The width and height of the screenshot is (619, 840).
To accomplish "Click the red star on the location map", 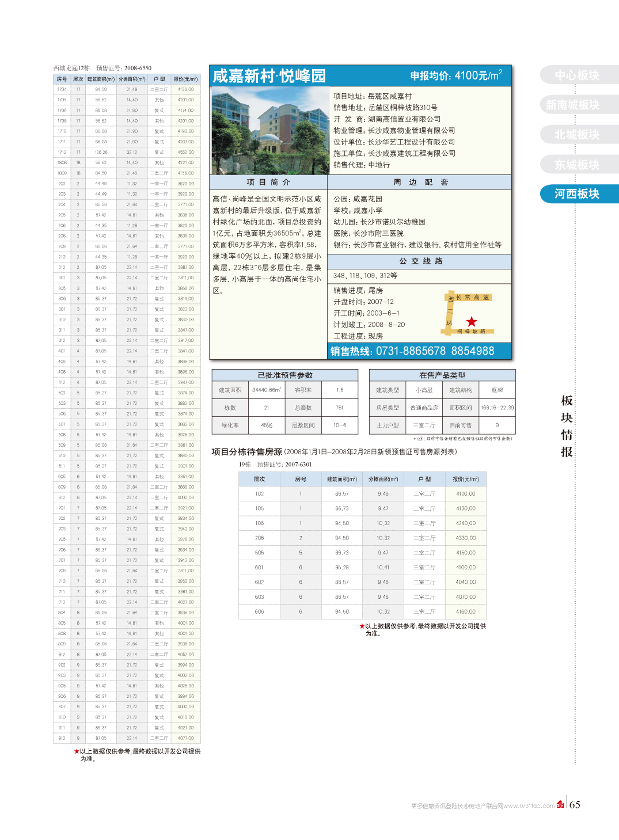I will coord(472,321).
